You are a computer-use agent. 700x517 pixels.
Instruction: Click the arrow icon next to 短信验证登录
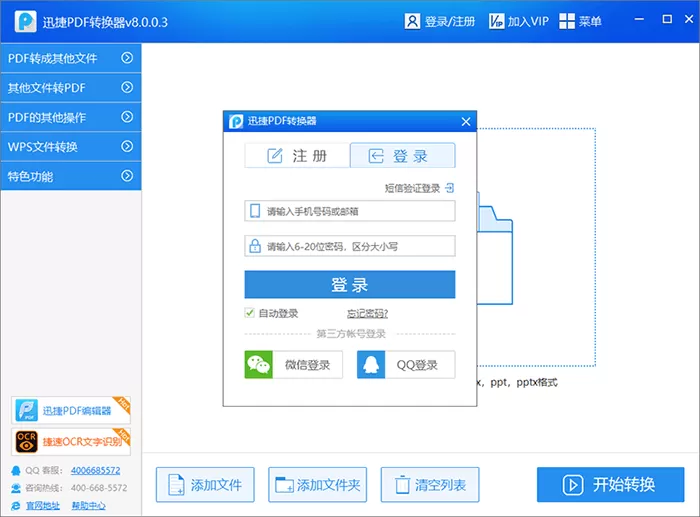click(450, 188)
